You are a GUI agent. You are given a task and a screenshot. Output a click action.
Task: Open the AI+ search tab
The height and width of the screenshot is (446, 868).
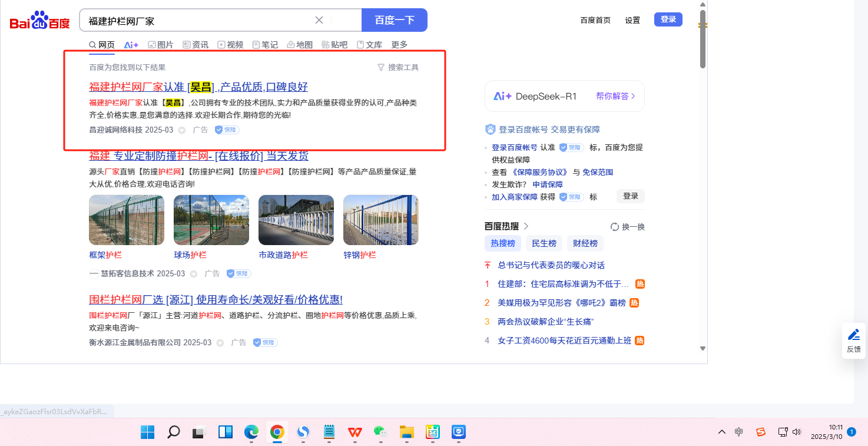coord(131,45)
